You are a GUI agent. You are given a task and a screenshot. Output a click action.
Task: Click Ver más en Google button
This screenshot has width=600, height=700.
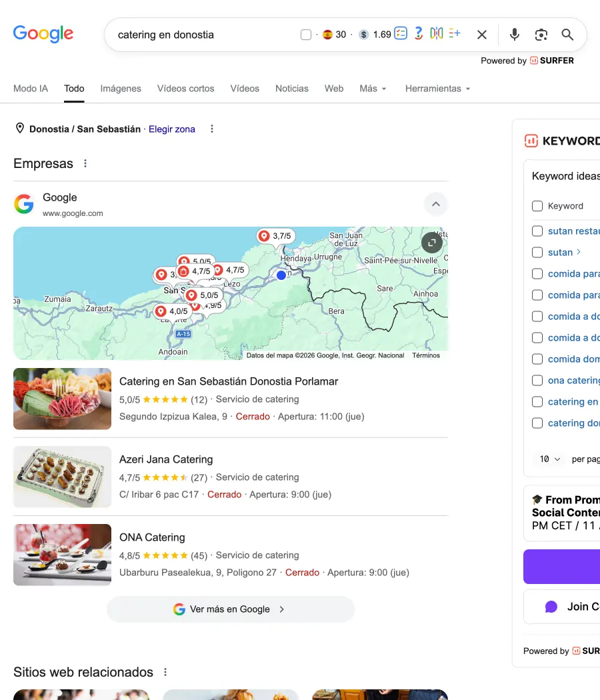[231, 609]
